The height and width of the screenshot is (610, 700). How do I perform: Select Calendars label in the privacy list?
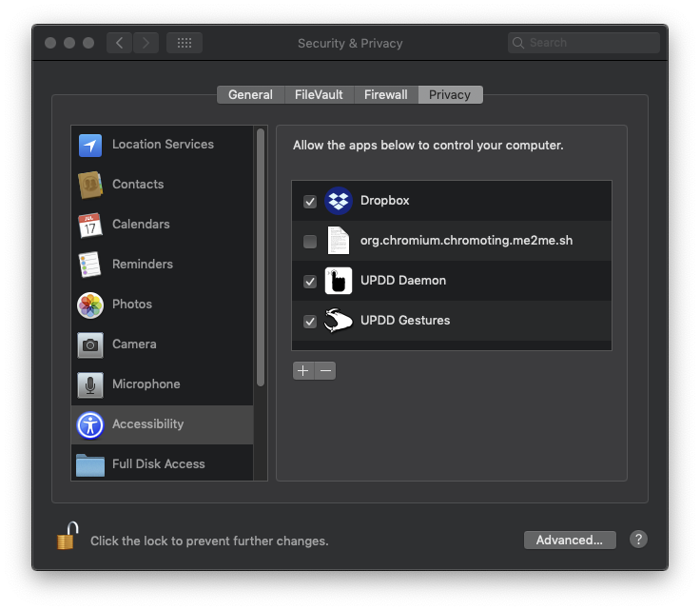pos(141,225)
